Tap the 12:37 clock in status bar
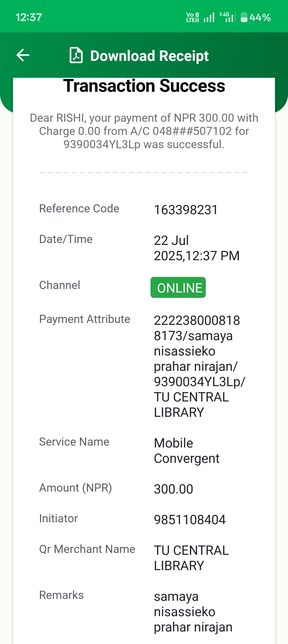 point(29,17)
